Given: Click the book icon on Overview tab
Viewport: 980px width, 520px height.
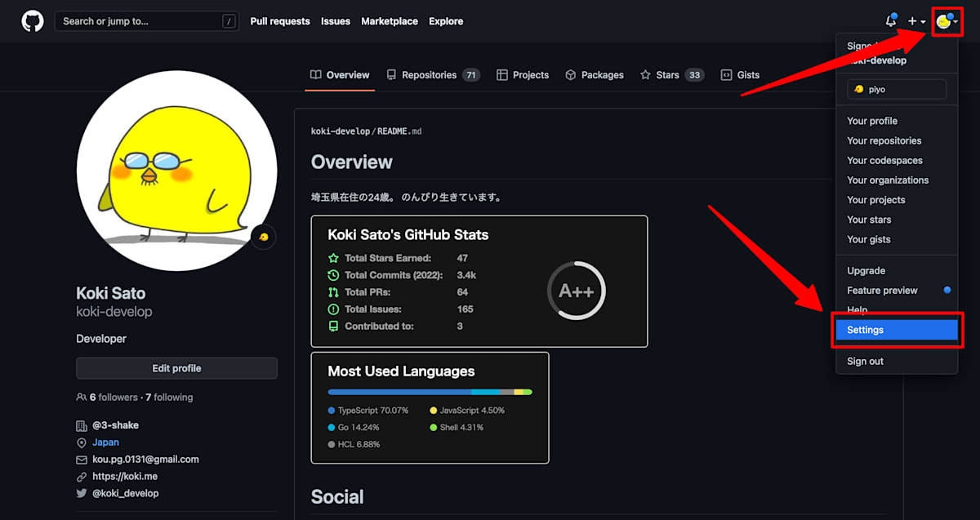Looking at the screenshot, I should pos(316,75).
